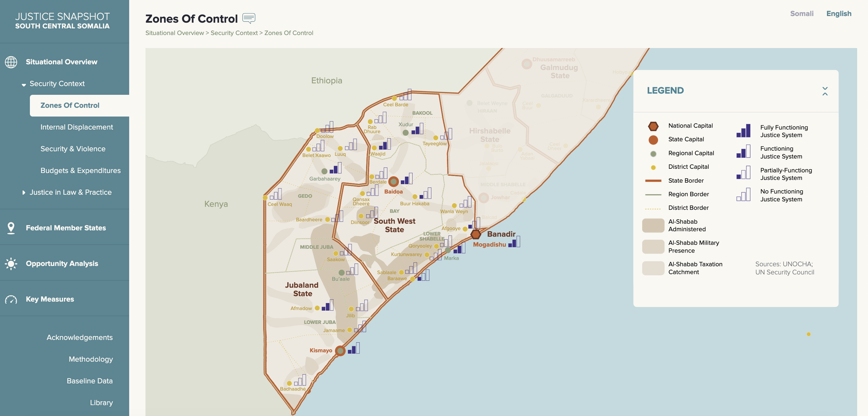Collapse the Legend panel
Image resolution: width=868 pixels, height=416 pixels.
pos(825,91)
